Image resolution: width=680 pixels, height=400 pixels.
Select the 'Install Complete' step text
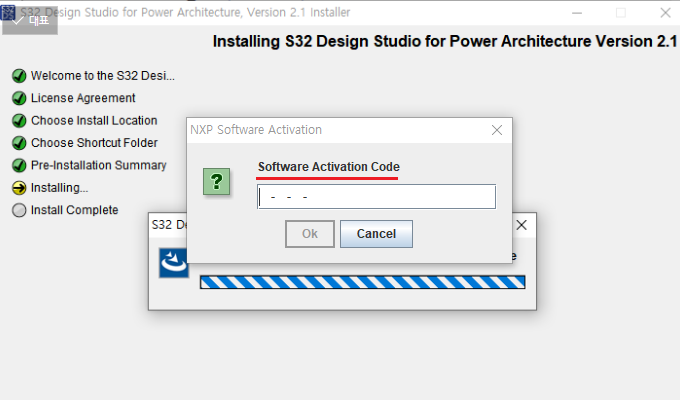[75, 210]
